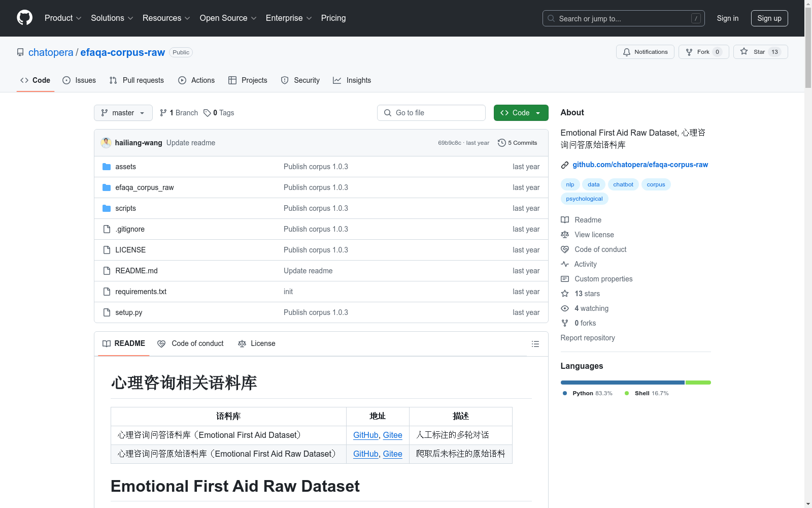Image resolution: width=812 pixels, height=508 pixels.
Task: Click the GitHub logo icon
Action: [24, 18]
